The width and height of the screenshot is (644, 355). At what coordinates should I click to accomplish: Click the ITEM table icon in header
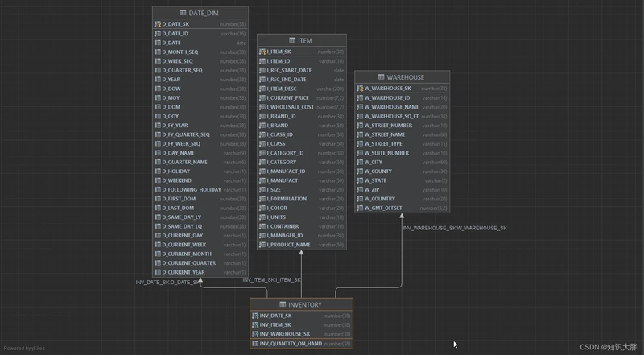point(292,40)
